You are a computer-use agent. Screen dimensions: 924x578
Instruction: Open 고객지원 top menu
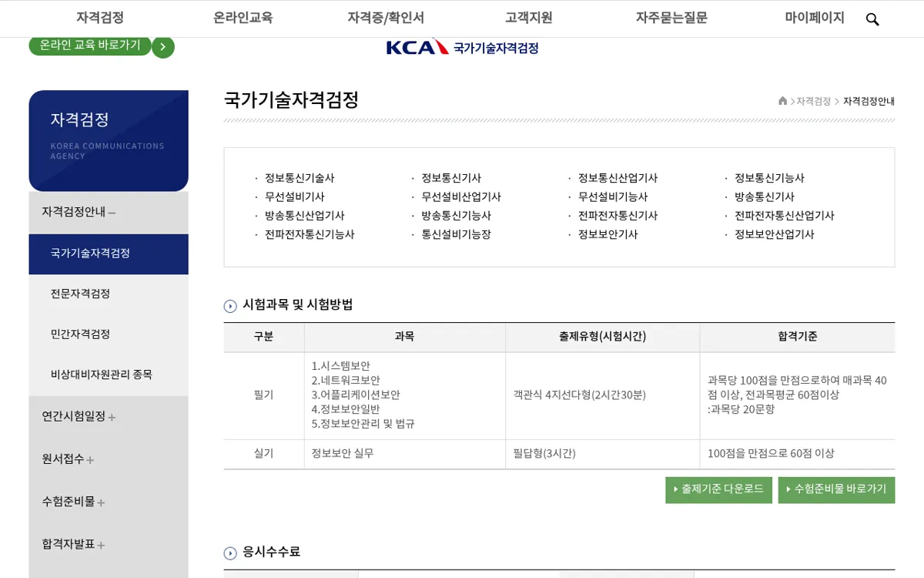coord(529,18)
